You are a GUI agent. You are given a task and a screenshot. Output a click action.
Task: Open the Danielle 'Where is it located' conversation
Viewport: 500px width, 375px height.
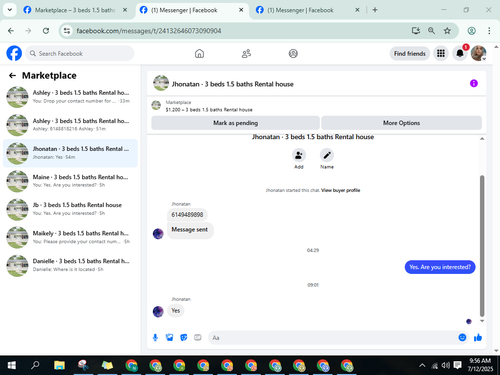[70, 265]
